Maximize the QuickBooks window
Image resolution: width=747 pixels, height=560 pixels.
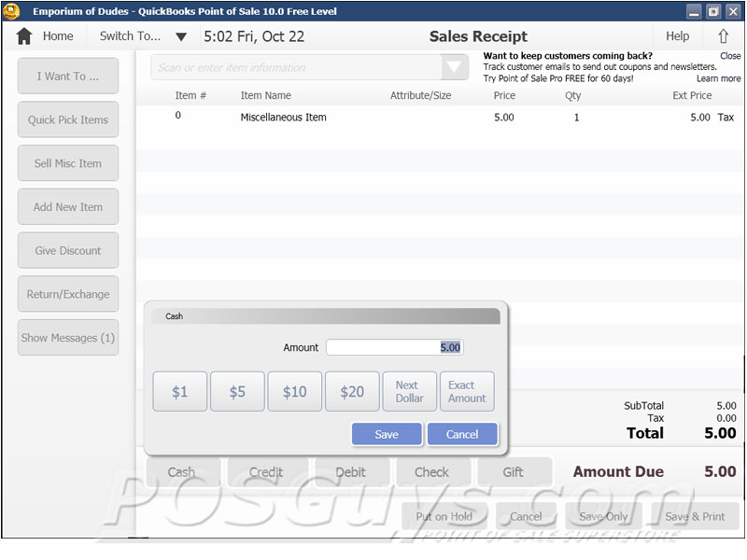click(713, 11)
